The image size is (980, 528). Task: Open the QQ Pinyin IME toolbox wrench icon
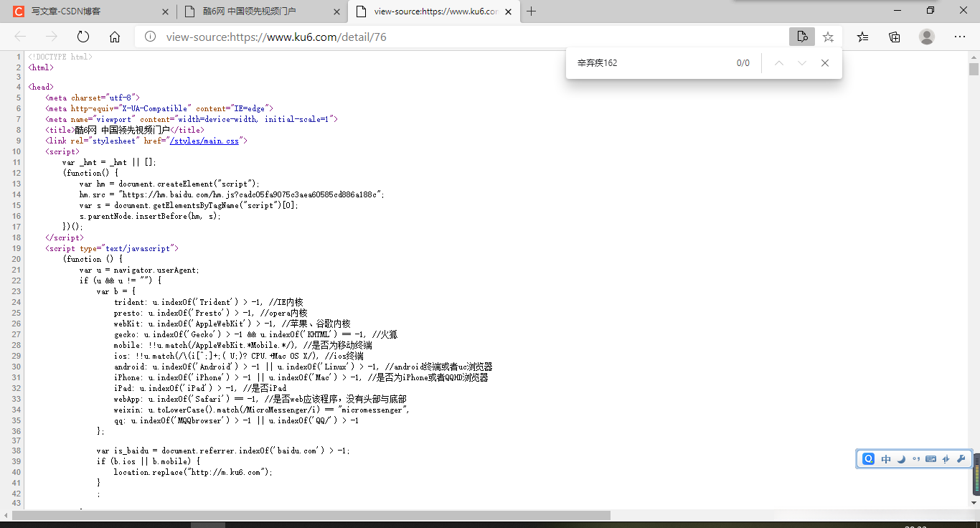(x=961, y=458)
